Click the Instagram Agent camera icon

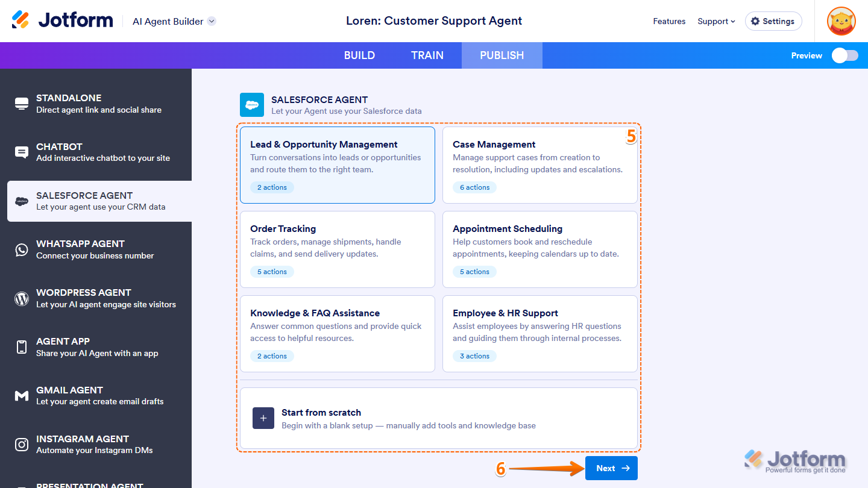22,445
